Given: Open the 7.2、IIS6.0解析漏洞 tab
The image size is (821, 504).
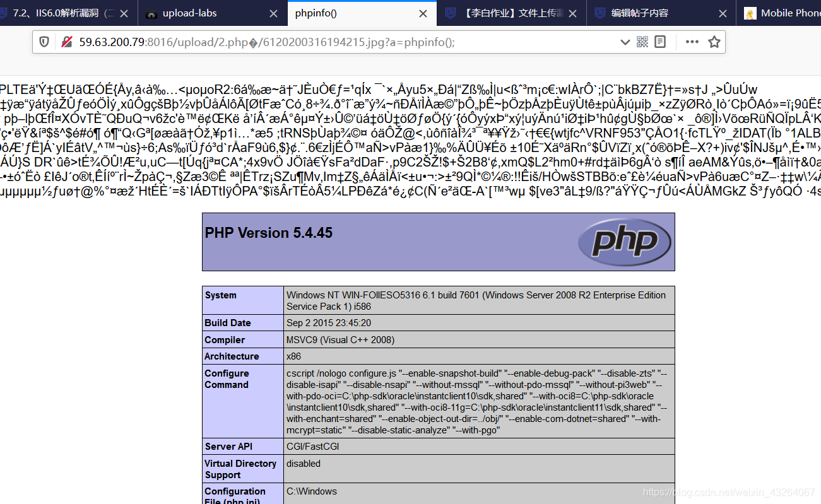Looking at the screenshot, I should point(68,13).
